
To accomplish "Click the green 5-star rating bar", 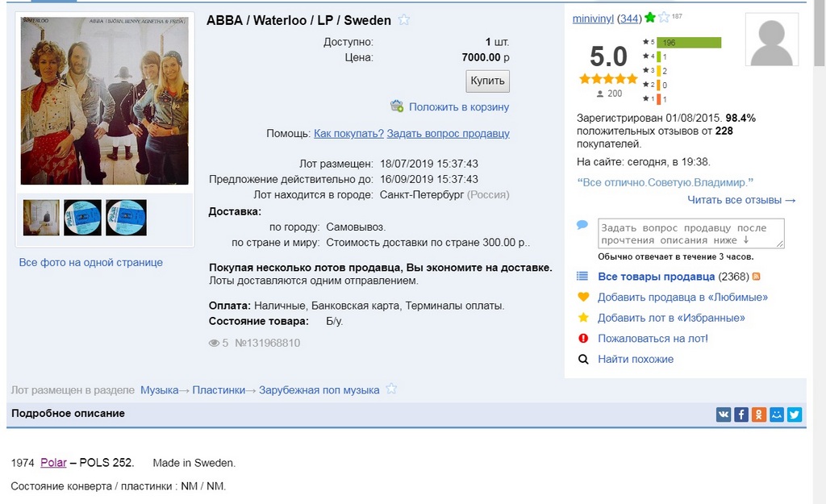I will click(x=688, y=43).
